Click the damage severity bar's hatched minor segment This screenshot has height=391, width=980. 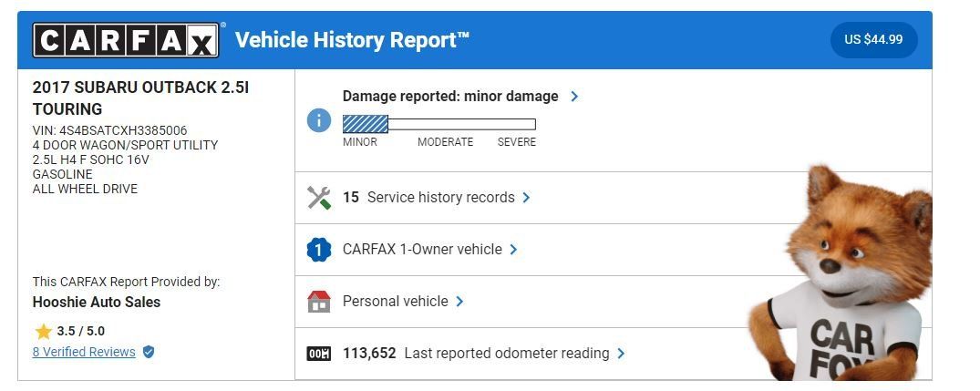(366, 124)
